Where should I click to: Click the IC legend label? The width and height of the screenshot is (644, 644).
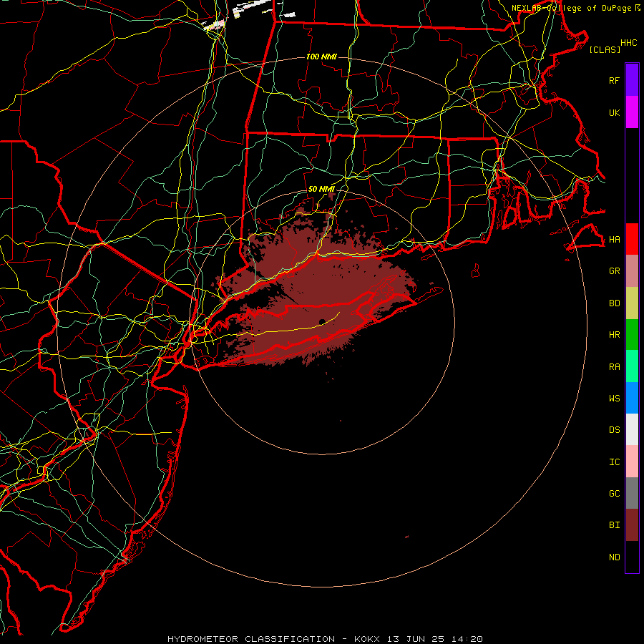614,462
